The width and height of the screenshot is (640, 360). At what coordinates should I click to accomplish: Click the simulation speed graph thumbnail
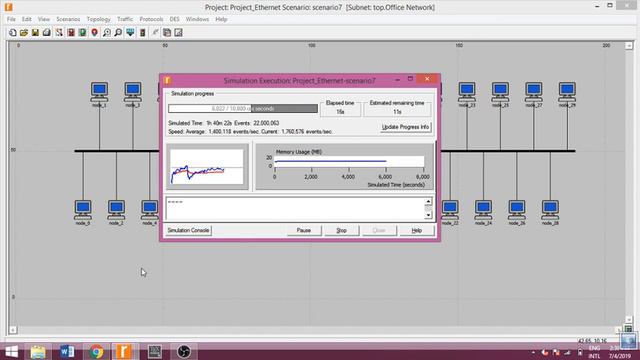coord(207,167)
